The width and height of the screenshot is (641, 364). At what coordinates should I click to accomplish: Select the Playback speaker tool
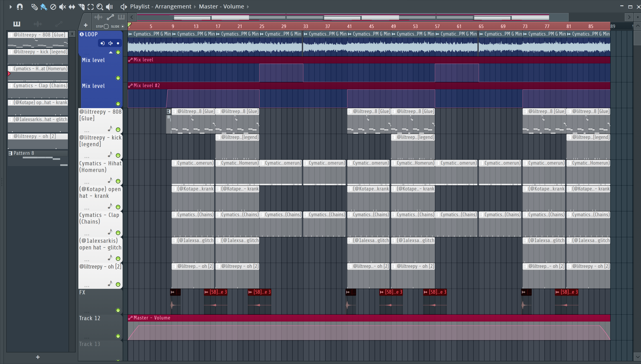[109, 7]
